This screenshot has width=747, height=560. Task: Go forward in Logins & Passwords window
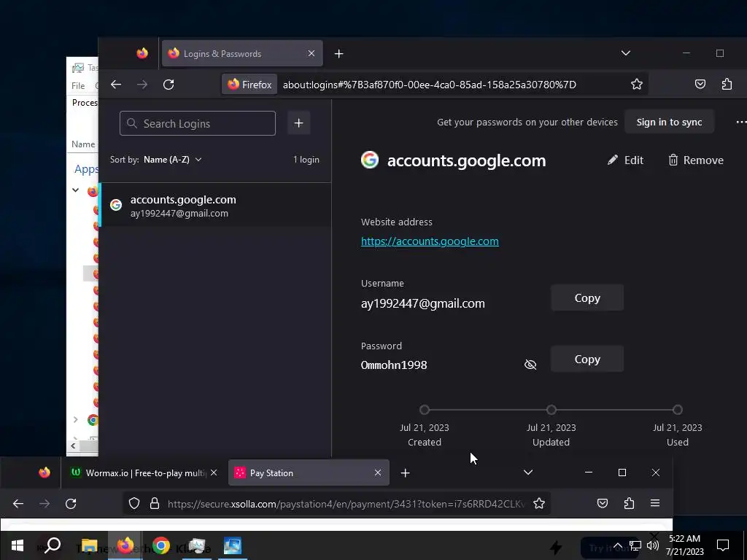(142, 85)
